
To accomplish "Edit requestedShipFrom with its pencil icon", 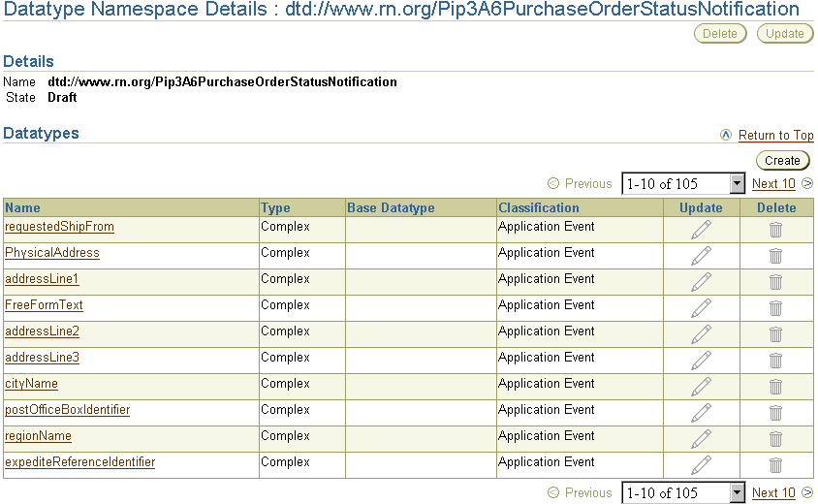I will [x=701, y=230].
